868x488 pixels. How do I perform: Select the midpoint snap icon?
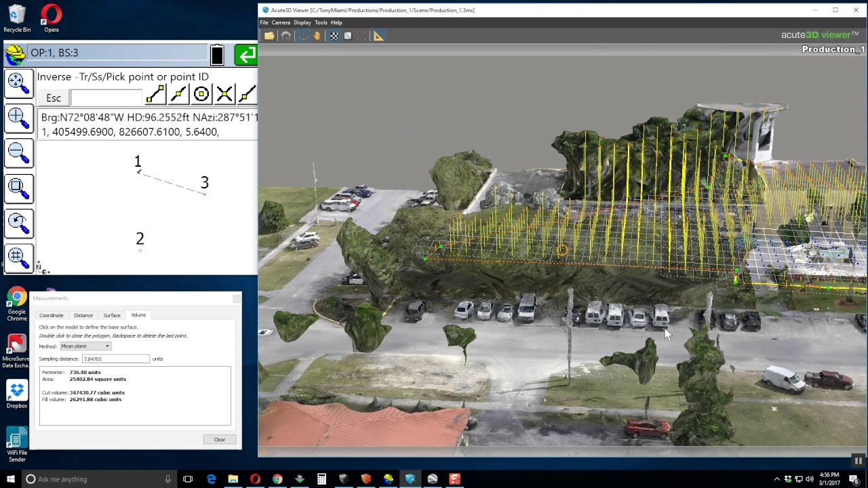click(178, 94)
